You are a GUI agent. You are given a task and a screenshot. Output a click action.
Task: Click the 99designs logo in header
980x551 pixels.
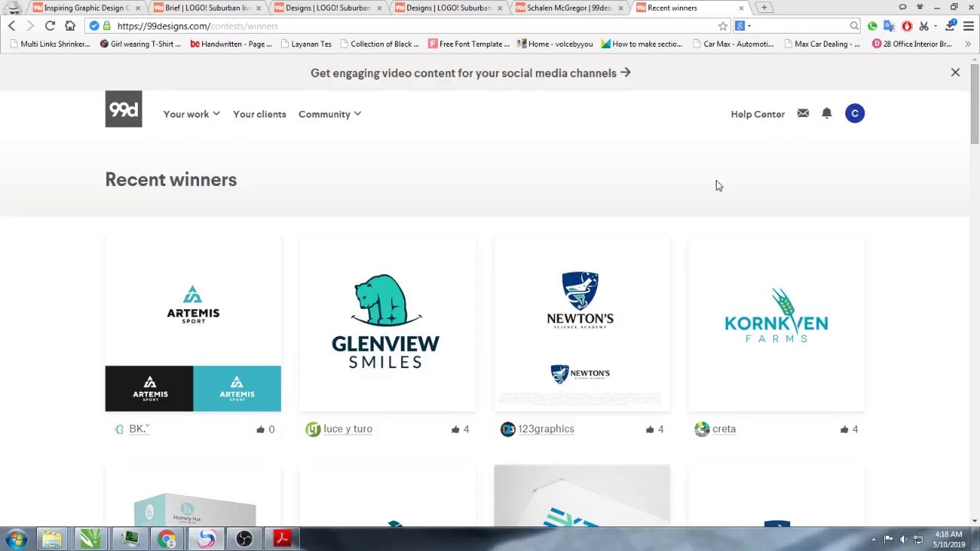pyautogui.click(x=123, y=109)
